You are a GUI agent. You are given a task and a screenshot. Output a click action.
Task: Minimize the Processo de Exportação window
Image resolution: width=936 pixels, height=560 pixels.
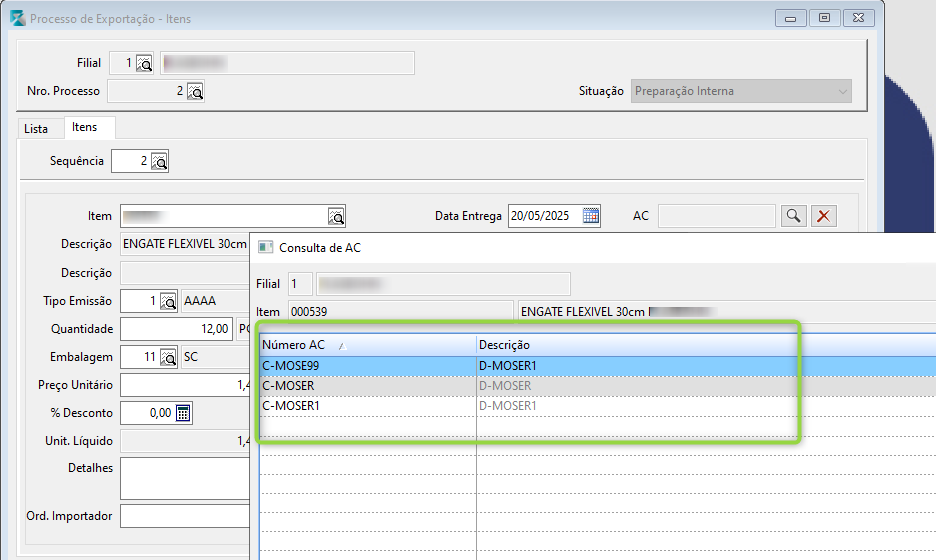[x=790, y=18]
